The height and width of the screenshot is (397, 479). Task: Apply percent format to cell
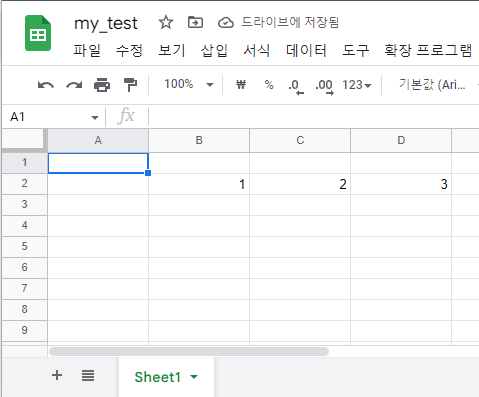pyautogui.click(x=269, y=85)
